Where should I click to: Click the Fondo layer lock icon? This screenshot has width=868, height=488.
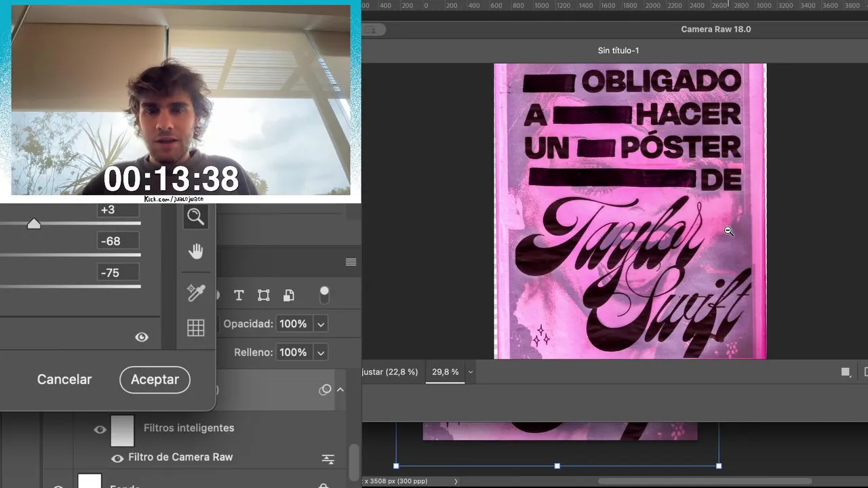click(323, 485)
